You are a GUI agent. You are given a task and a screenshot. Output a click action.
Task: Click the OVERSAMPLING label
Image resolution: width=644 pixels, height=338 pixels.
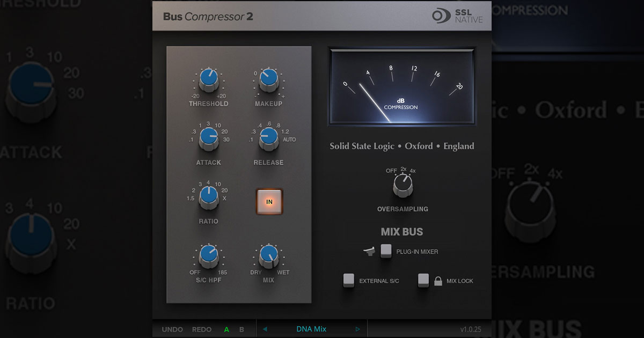(402, 209)
